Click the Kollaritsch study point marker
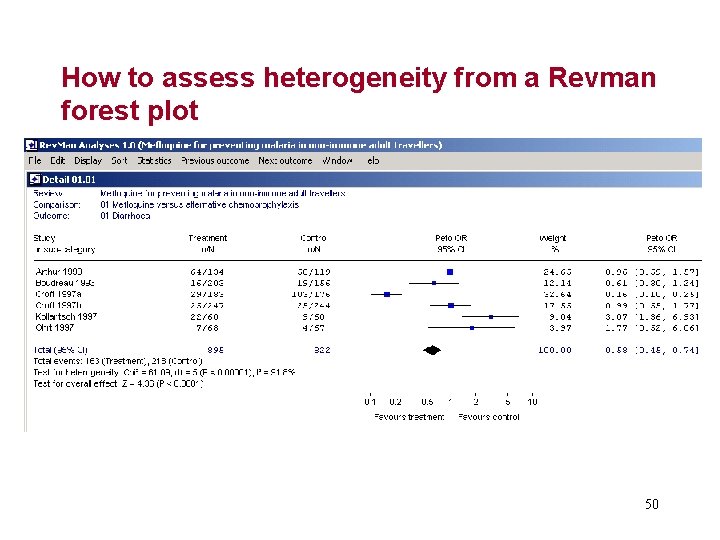 tap(491, 317)
